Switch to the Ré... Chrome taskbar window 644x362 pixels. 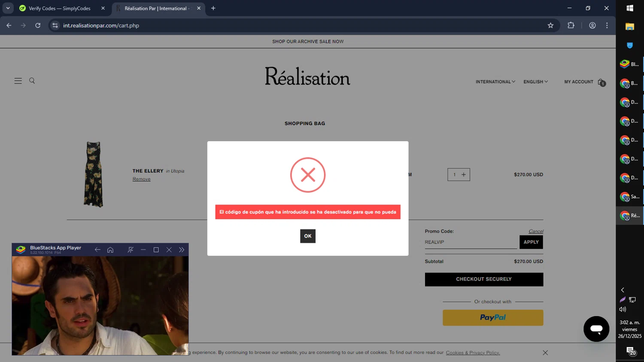point(630,216)
